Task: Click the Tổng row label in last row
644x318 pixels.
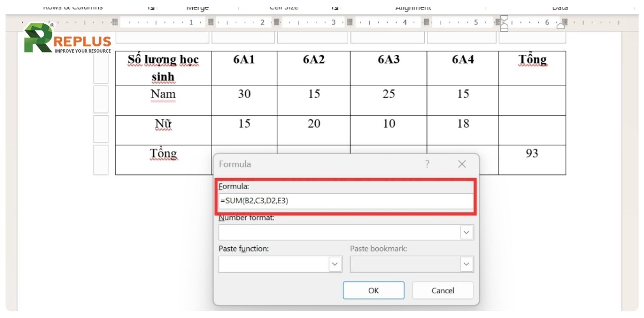Action: click(x=163, y=154)
